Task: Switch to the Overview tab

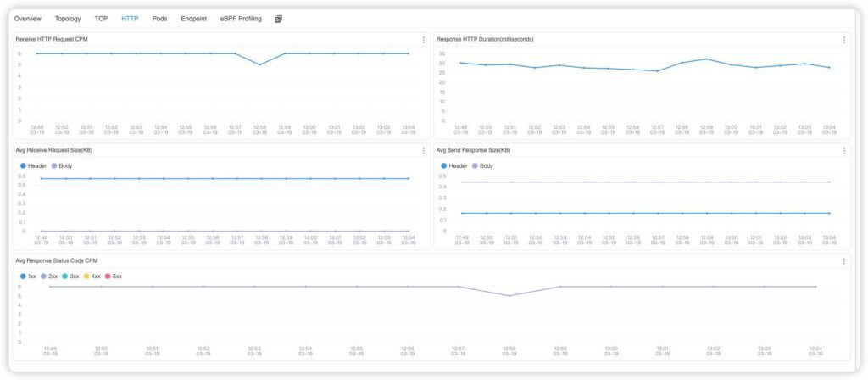Action: [x=27, y=19]
